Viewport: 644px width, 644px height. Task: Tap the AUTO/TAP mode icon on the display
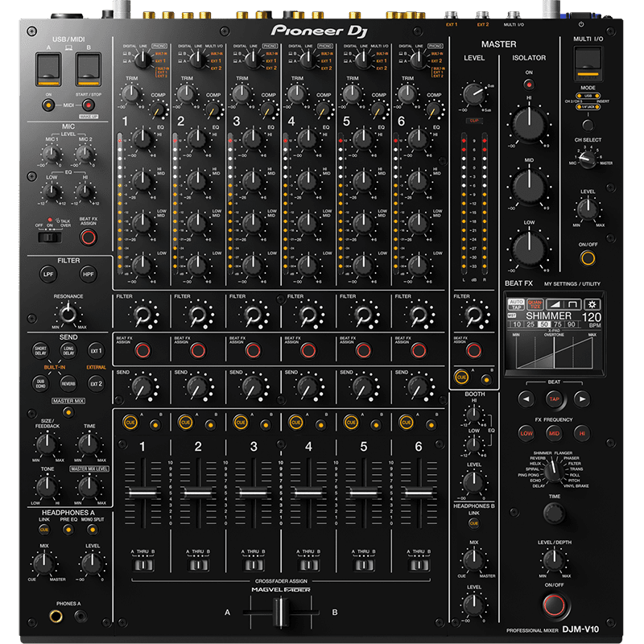[x=516, y=304]
